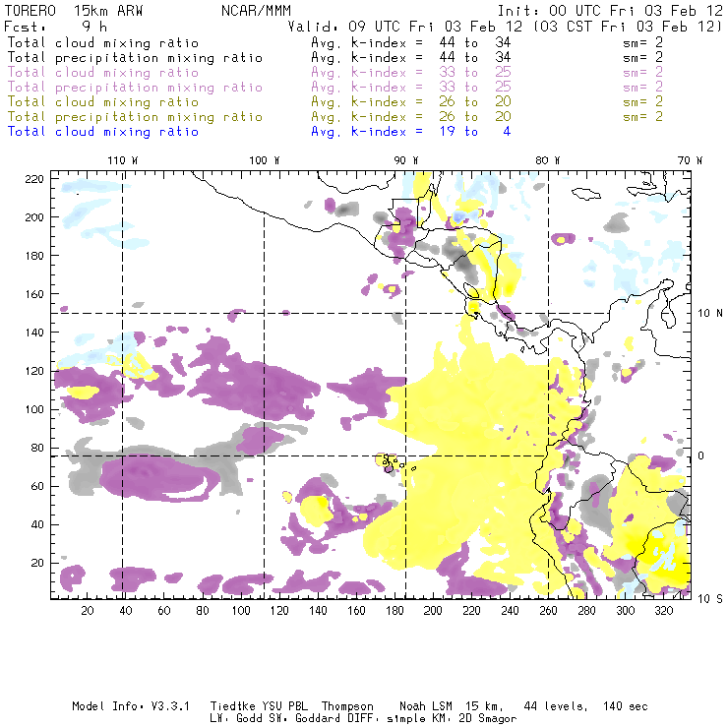Pick olive 'Total cloud mixing ratio' legend line
The width and height of the screenshot is (728, 728).
103,101
